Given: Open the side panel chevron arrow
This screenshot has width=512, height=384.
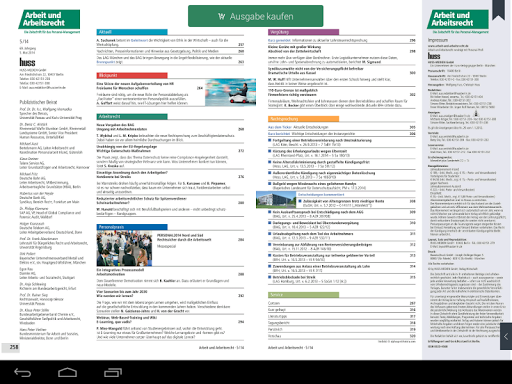Looking at the screenshot, I should tap(506, 336).
